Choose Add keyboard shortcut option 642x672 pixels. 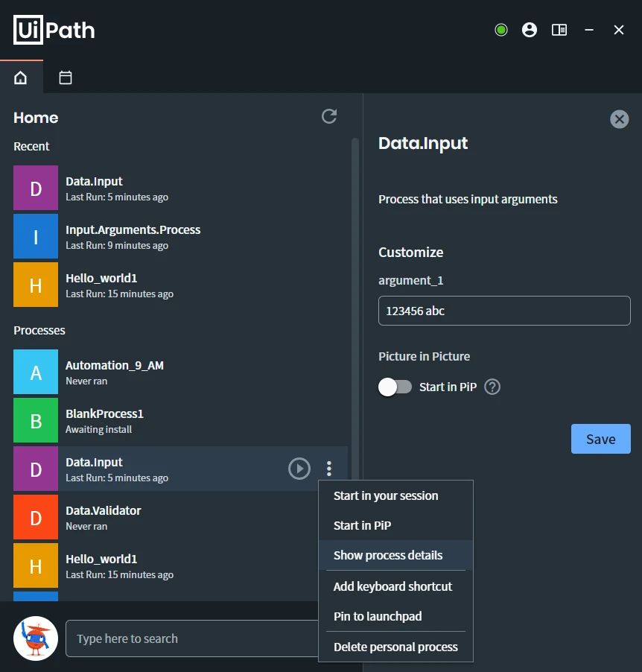point(395,586)
